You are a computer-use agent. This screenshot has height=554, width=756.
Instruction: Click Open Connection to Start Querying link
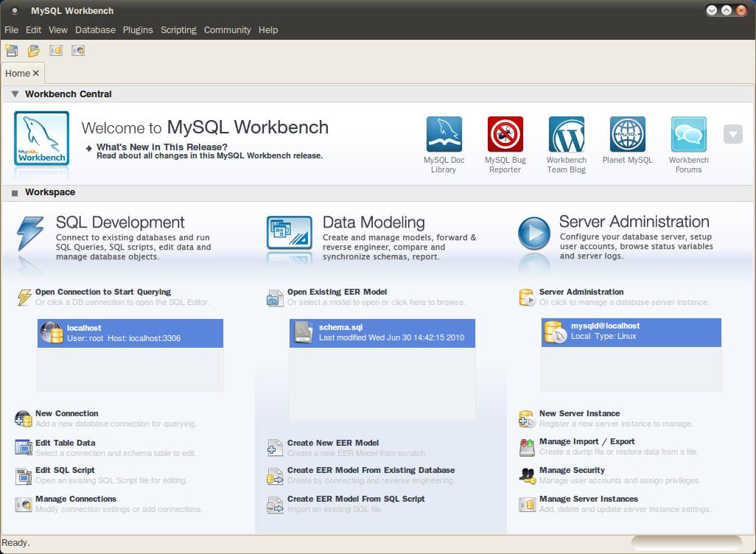coord(103,292)
